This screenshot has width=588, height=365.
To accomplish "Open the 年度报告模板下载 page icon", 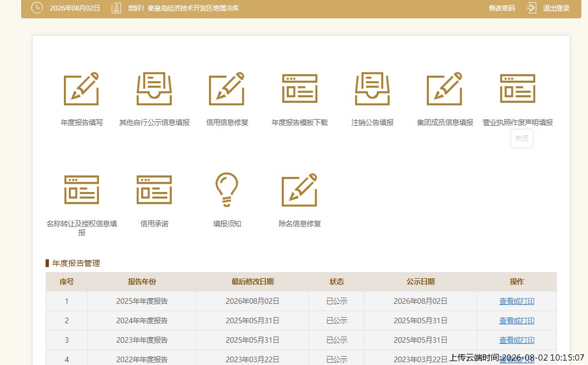I will [300, 88].
